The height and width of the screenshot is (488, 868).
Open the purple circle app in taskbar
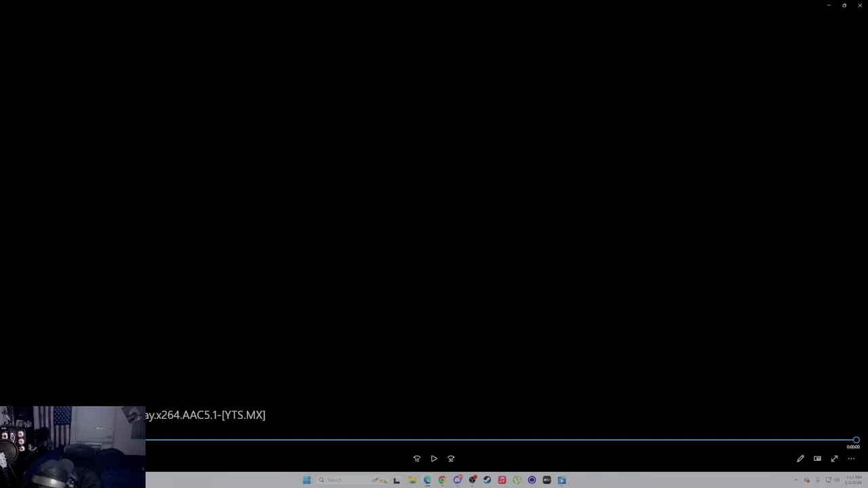point(532,480)
